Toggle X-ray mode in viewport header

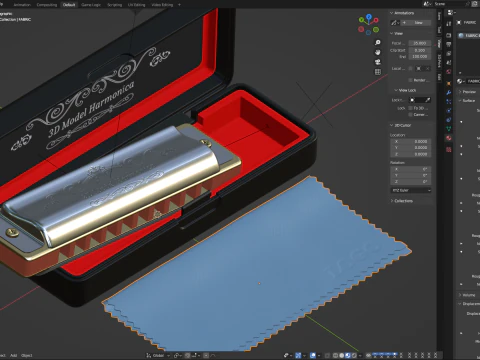tap(327, 355)
